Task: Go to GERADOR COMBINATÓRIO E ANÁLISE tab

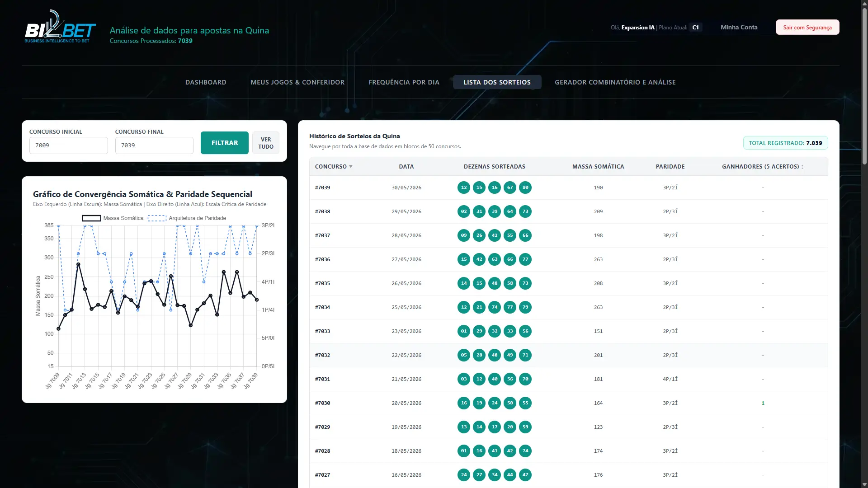Action: click(x=615, y=82)
